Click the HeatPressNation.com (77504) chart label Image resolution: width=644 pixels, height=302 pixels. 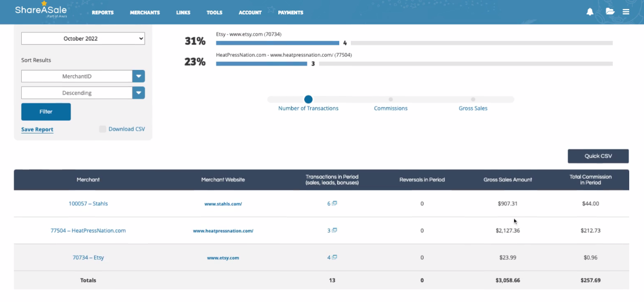point(284,55)
